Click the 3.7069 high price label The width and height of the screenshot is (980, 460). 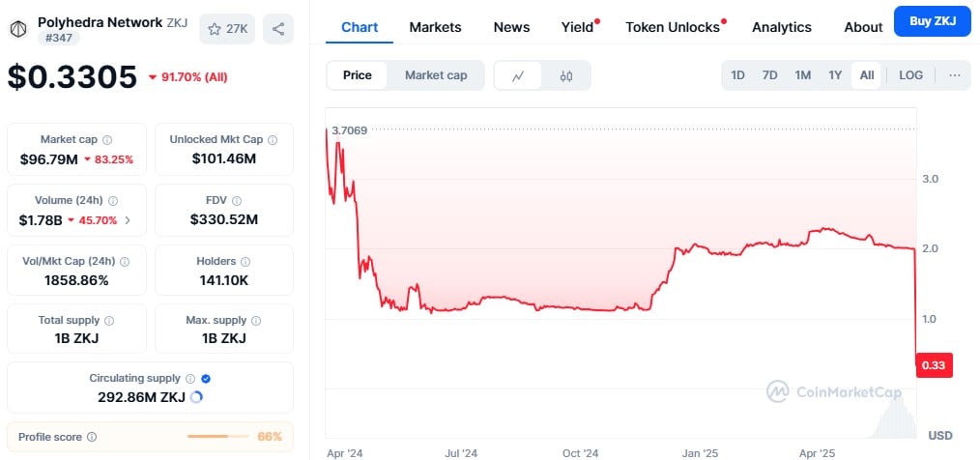click(x=349, y=130)
